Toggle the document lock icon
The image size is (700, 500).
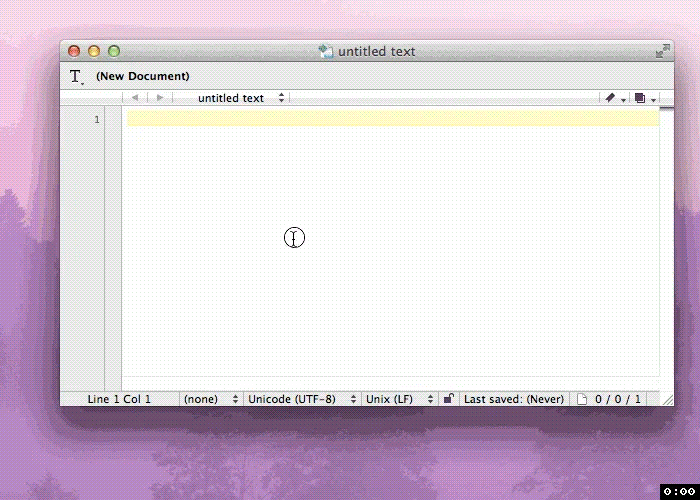pos(449,398)
